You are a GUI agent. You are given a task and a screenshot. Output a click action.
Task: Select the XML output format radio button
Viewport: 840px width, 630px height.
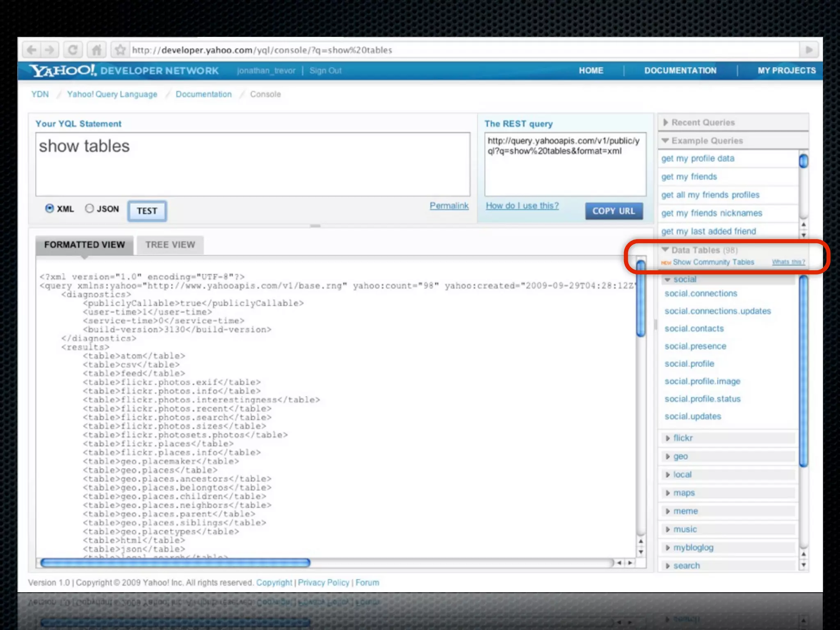click(x=50, y=208)
